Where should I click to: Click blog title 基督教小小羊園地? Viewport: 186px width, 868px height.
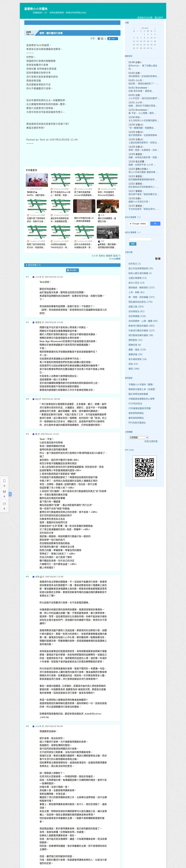(x=36, y=9)
